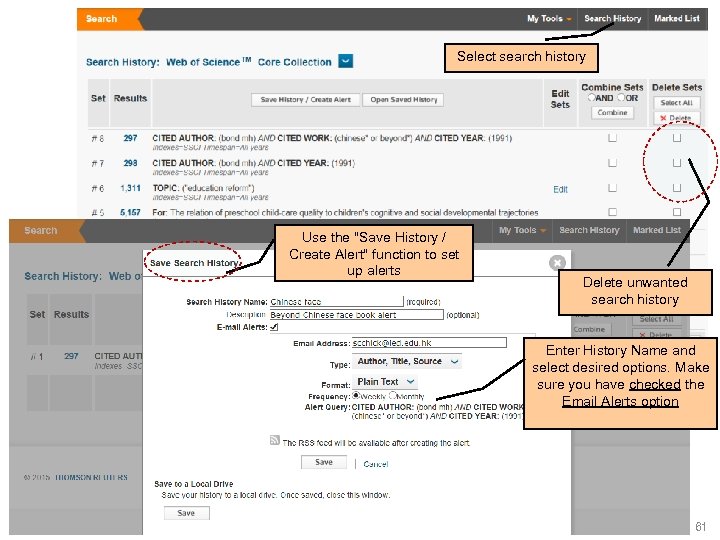Click the RSS feed icon in dialog
Image resolution: width=720 pixels, height=540 pixels.
275,440
